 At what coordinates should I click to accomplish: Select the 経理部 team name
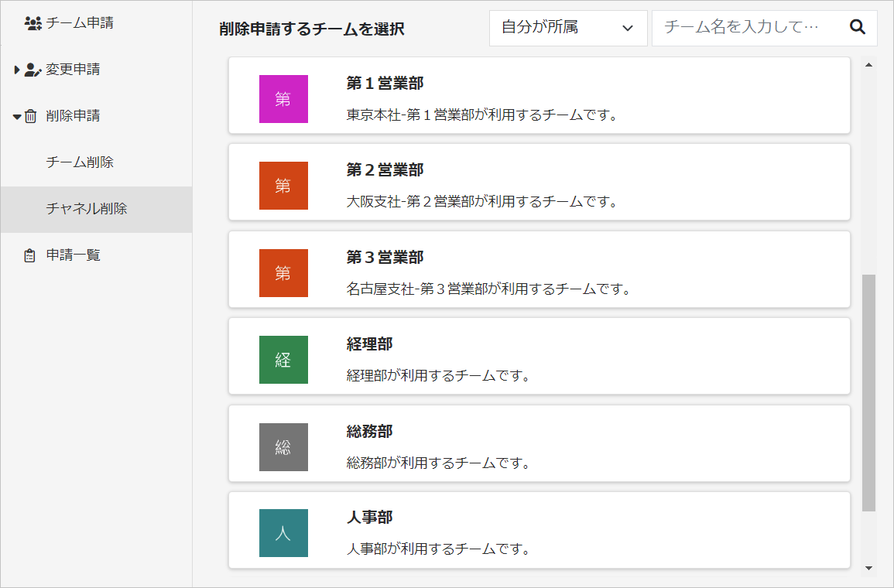click(x=369, y=344)
